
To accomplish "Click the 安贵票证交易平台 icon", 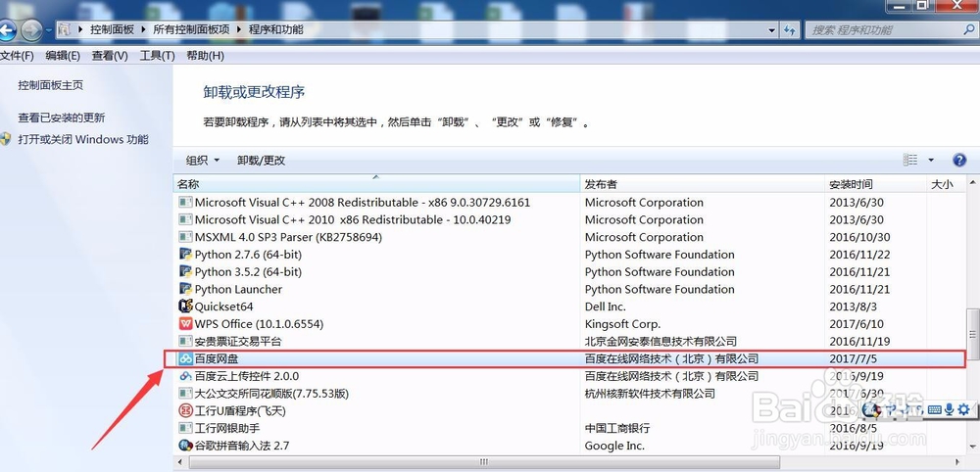I will tap(185, 342).
